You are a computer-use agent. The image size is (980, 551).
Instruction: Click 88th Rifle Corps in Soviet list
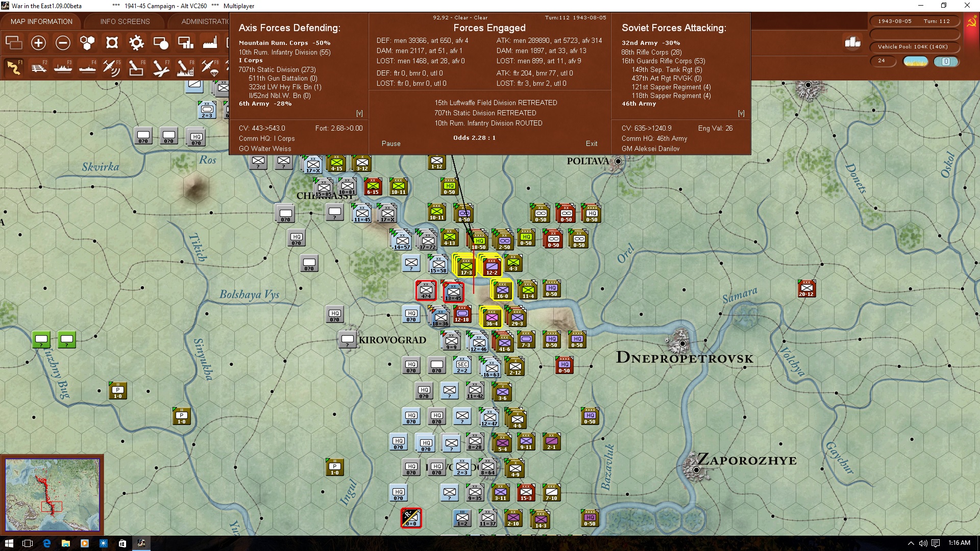tap(651, 52)
